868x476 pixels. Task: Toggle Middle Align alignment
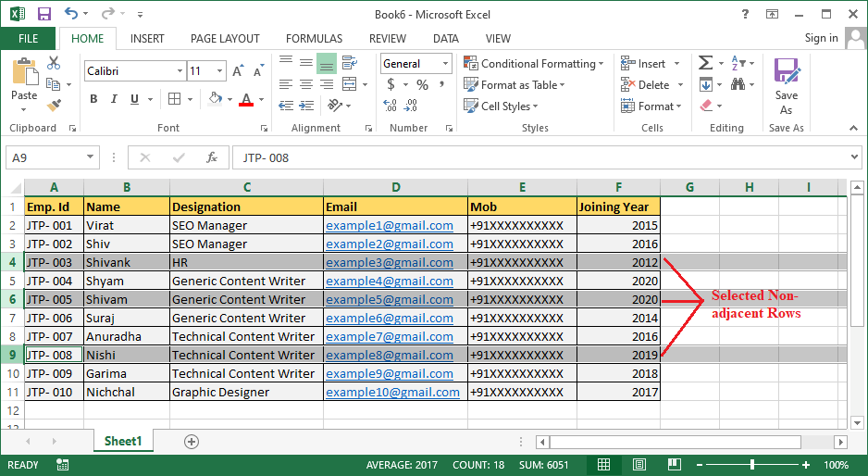point(306,63)
